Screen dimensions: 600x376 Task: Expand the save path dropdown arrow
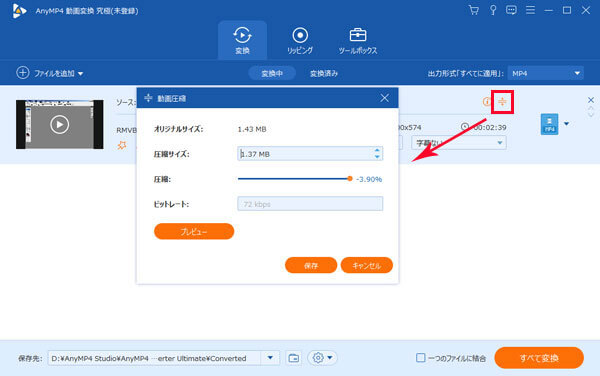pyautogui.click(x=270, y=358)
